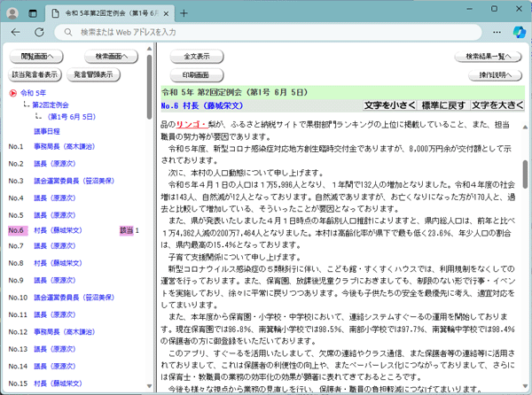Open No.3 議会運営委員長（笠沼美保） link
Viewport: 532px width, 395px height.
[x=74, y=181]
